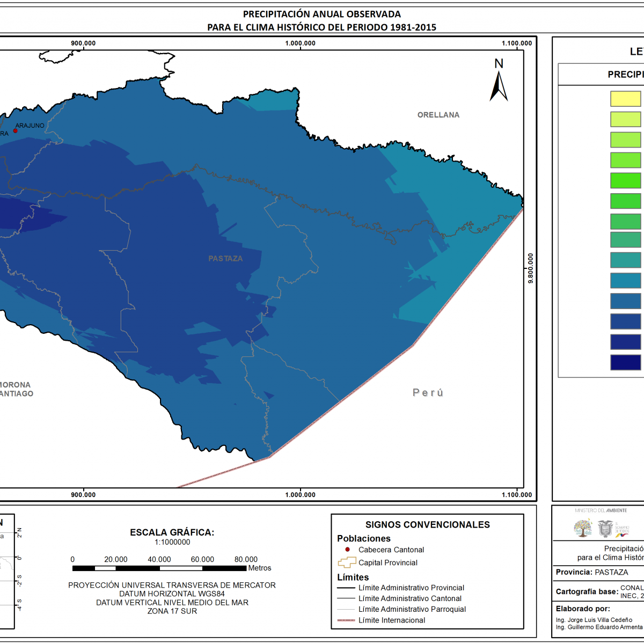
Task: Click the red Límite Internacional line sample
Action: [346, 620]
